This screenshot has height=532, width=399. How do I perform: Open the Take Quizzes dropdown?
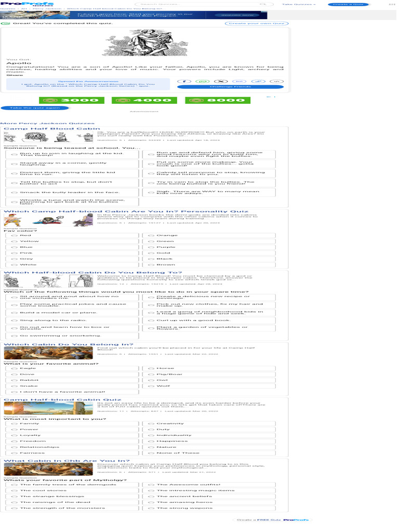coord(299,4)
